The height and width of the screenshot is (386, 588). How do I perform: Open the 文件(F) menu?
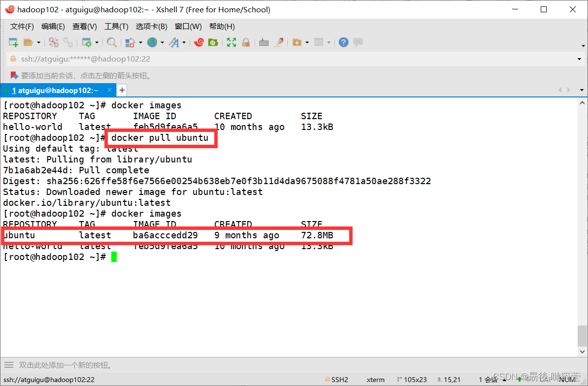22,27
